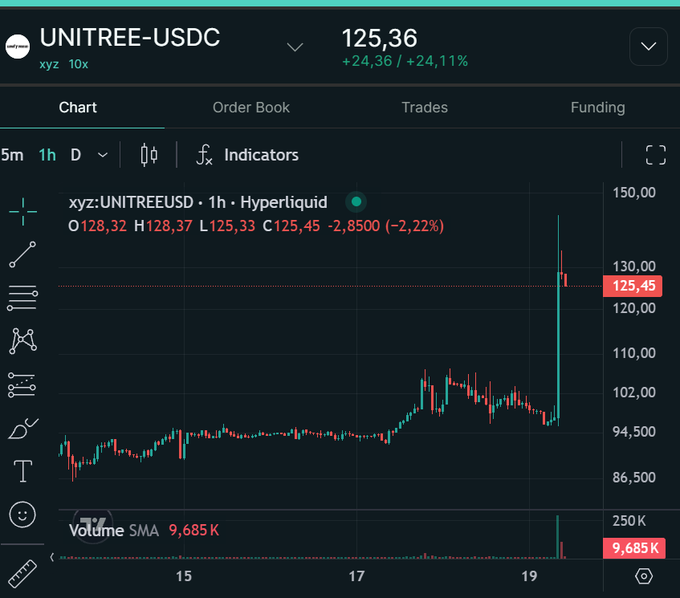The width and height of the screenshot is (680, 598).
Task: Click the date label 17 on time axis
Action: tap(356, 576)
